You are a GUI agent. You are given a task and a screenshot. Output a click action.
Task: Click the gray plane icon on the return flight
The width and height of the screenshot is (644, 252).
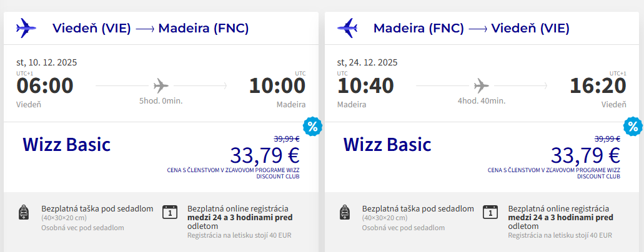tap(482, 84)
